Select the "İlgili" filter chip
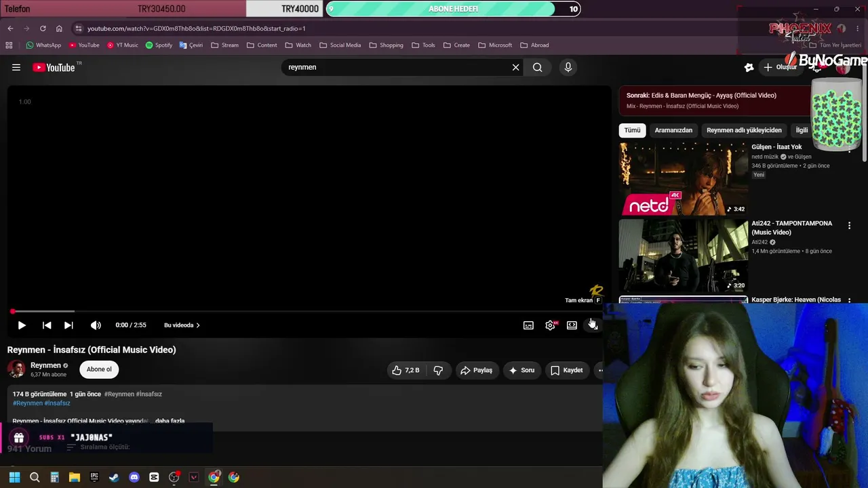Viewport: 868px width, 488px height. coord(802,130)
